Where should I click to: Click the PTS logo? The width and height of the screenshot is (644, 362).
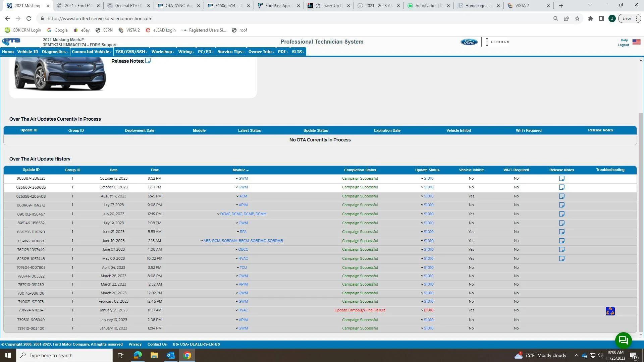tap(11, 42)
